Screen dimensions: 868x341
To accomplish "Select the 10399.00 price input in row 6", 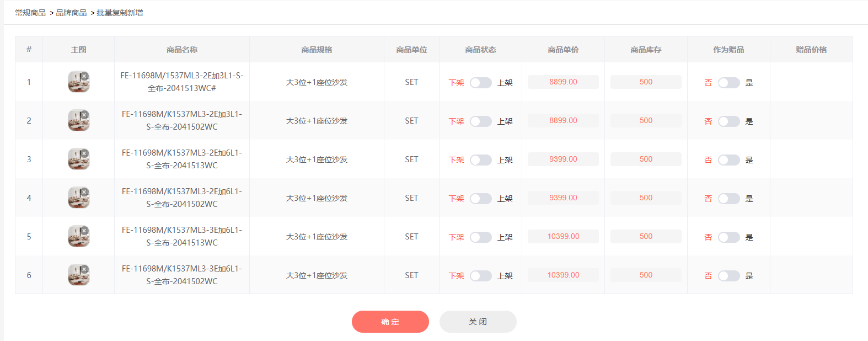I will (563, 275).
